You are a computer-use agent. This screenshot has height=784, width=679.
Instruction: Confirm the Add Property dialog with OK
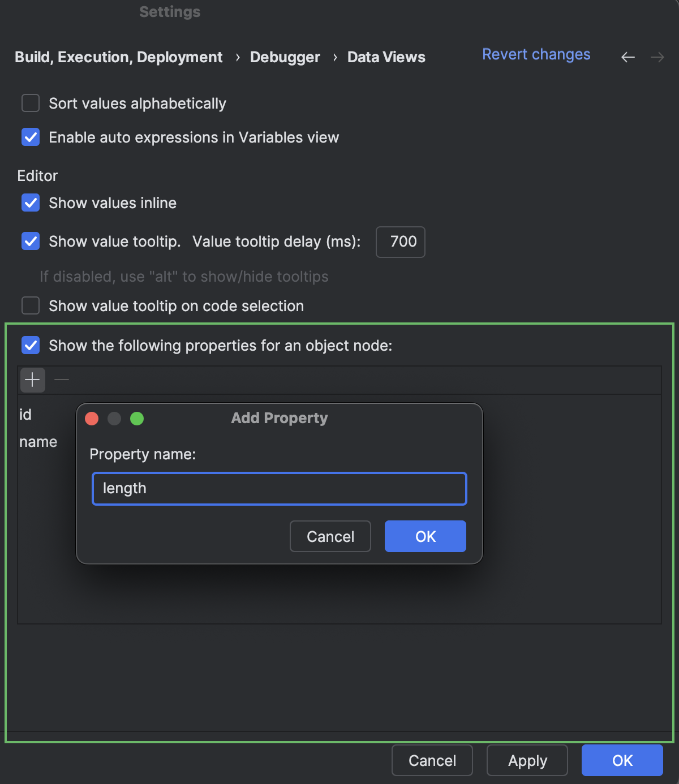(x=425, y=536)
